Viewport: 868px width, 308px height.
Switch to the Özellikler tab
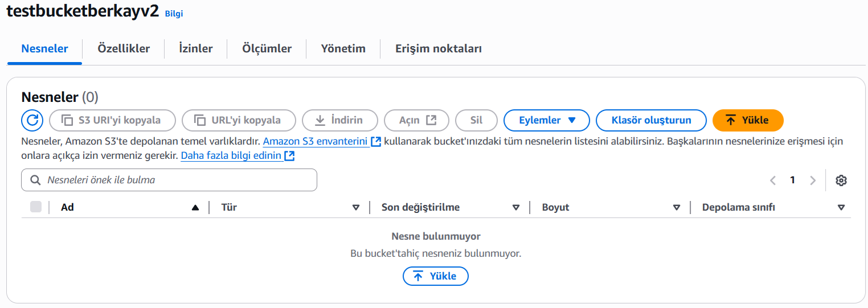pyautogui.click(x=124, y=48)
